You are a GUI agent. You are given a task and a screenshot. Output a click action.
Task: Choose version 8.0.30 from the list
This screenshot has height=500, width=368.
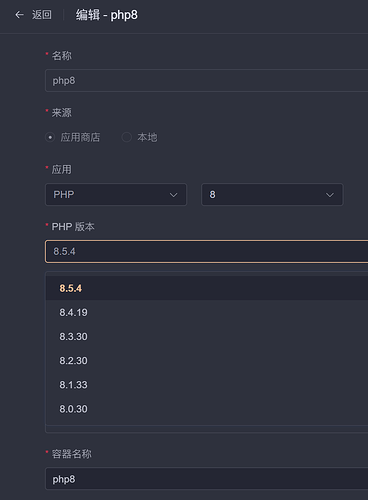(207, 409)
